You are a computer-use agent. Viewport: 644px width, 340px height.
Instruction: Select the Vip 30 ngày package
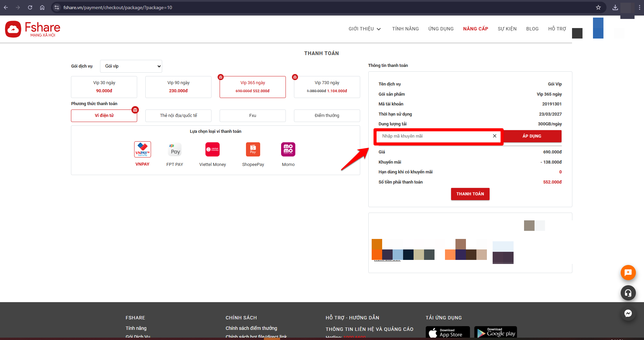[104, 87]
